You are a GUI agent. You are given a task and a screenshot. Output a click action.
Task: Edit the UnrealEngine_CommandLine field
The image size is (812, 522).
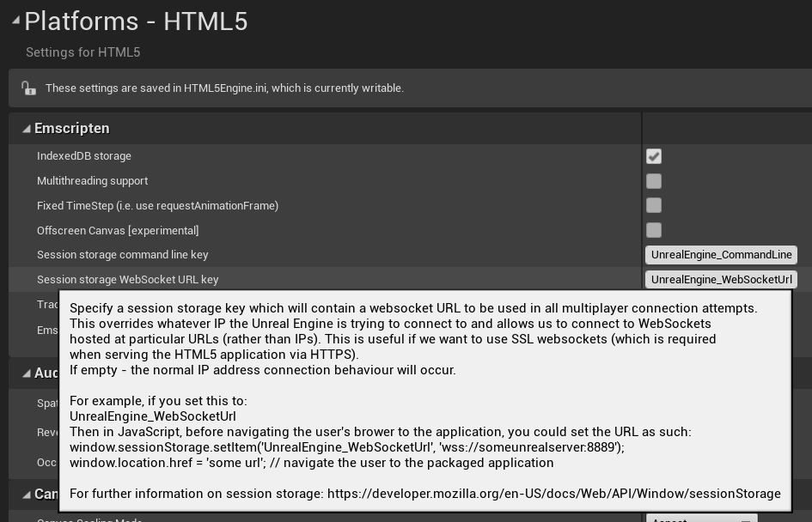721,254
